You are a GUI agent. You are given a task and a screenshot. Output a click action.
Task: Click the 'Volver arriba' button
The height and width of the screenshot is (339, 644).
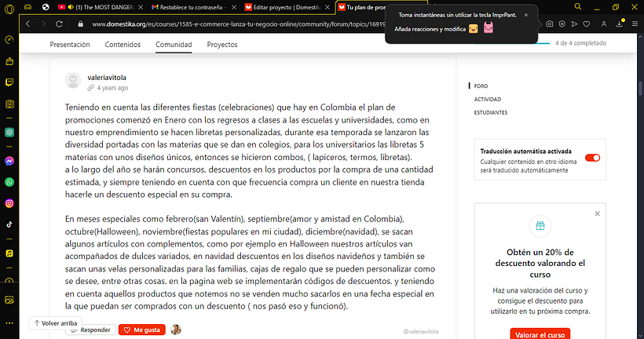pos(56,323)
